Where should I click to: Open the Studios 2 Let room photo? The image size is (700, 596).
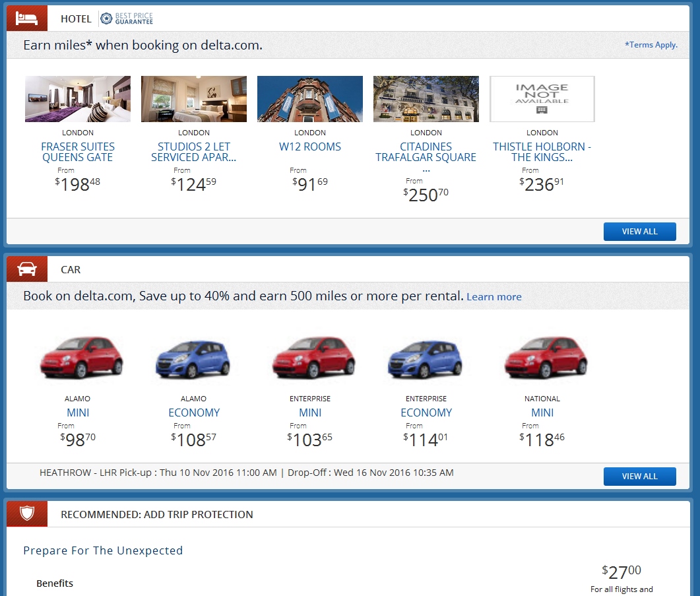tap(194, 99)
